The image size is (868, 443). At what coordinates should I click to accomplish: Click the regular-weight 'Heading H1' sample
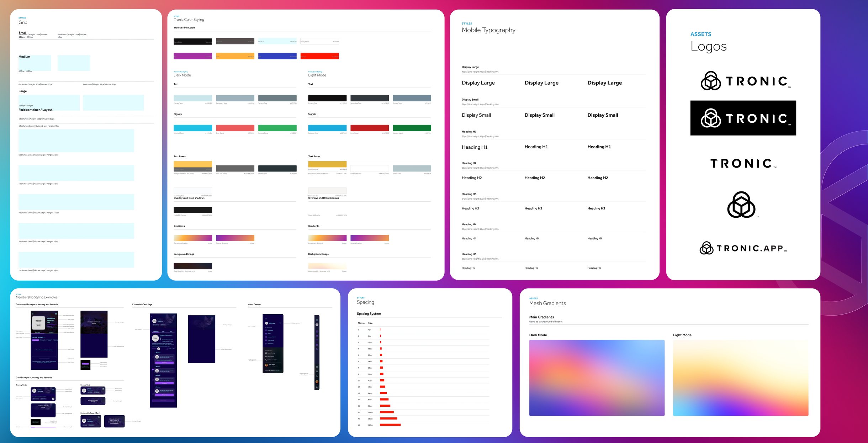tap(475, 147)
